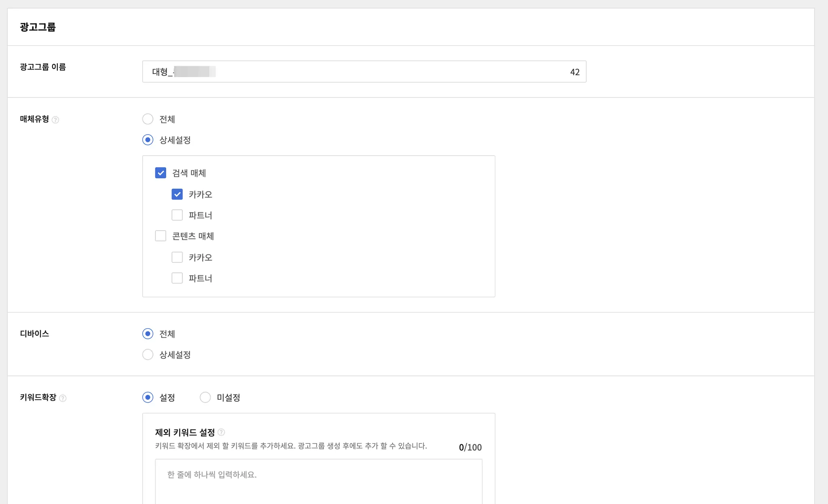Image resolution: width=828 pixels, height=504 pixels.
Task: Click the 미설정 label text
Action: coord(228,398)
